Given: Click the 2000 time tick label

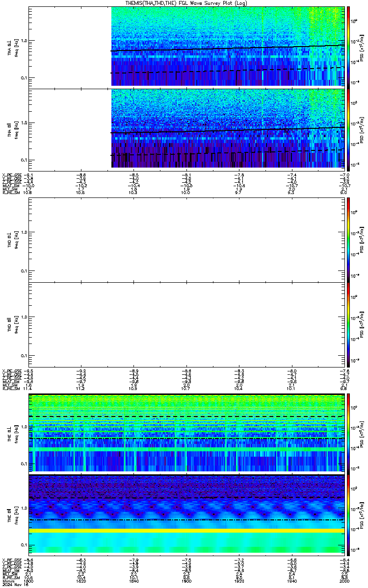Looking at the screenshot, I should point(343,581).
